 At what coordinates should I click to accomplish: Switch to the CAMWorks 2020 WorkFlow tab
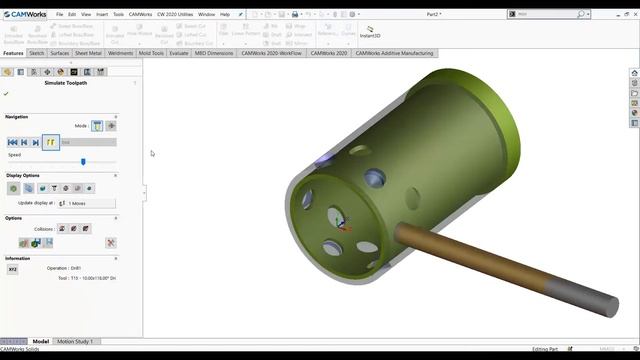point(271,53)
